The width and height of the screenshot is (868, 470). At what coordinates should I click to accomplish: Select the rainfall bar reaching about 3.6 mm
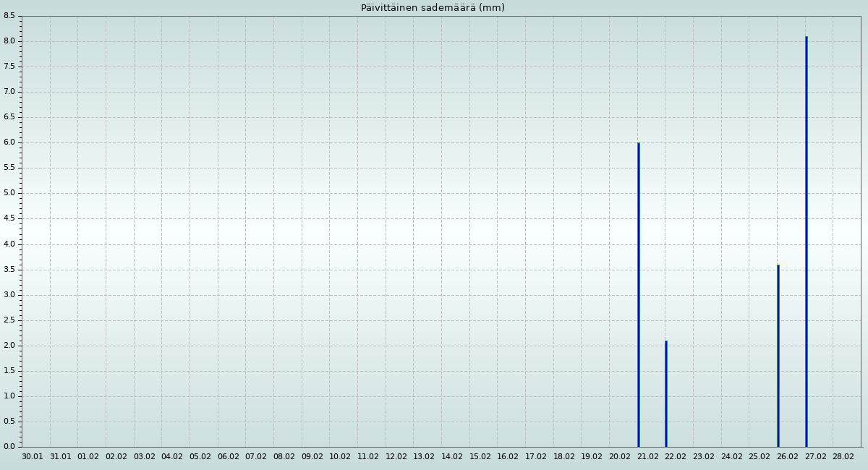[778, 356]
